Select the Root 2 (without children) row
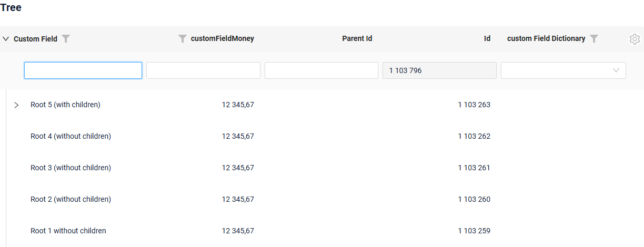Viewport: 644px width, 247px height. [x=322, y=199]
